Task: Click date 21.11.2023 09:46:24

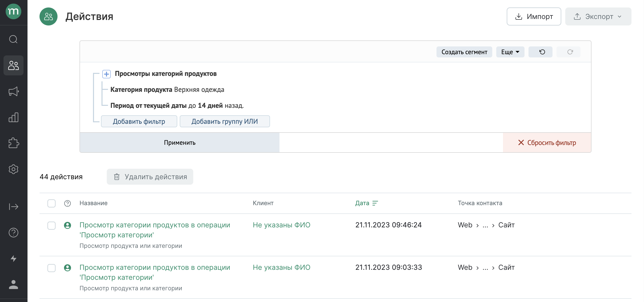Action: (x=388, y=225)
